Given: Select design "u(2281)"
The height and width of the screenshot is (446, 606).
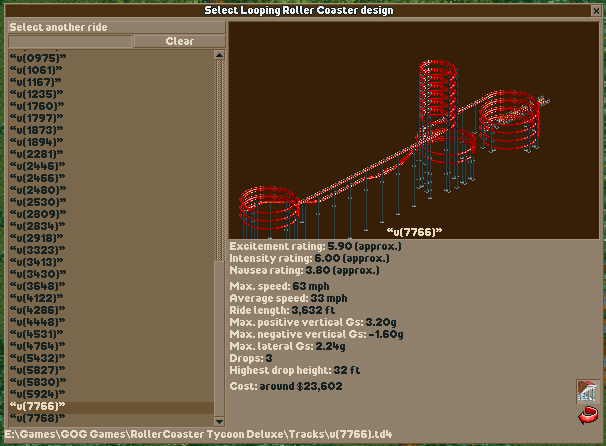Looking at the screenshot, I should pyautogui.click(x=111, y=154).
